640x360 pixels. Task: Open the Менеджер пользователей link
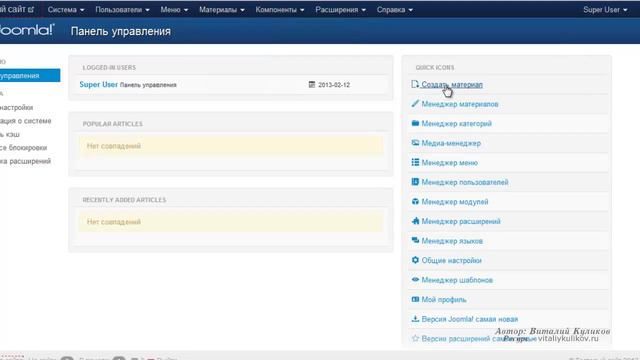(465, 182)
